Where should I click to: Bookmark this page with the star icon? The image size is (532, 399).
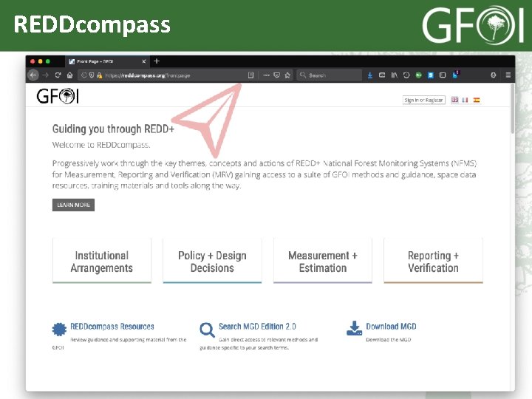coord(287,75)
